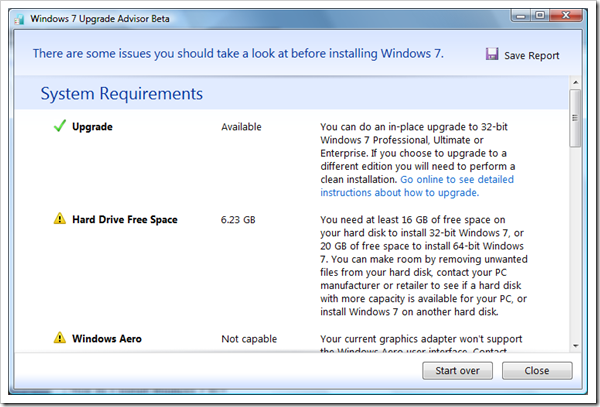Image resolution: width=600 pixels, height=407 pixels.
Task: Click the warning icon beside Windows Aero
Action: [60, 338]
